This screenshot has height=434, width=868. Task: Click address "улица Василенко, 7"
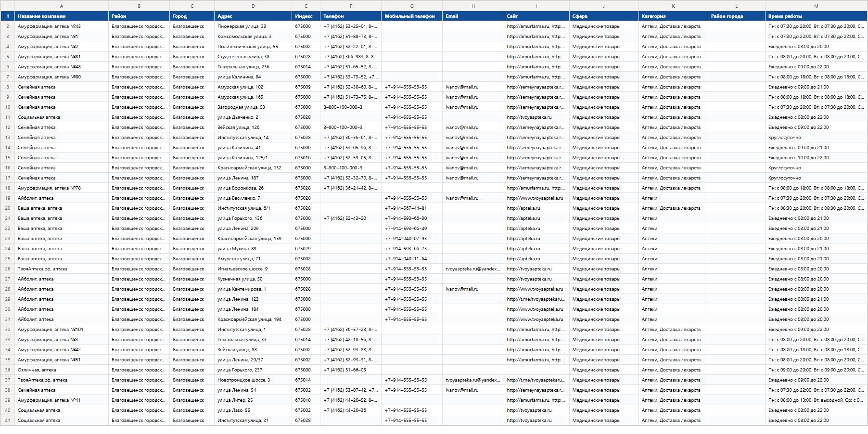coord(253,198)
